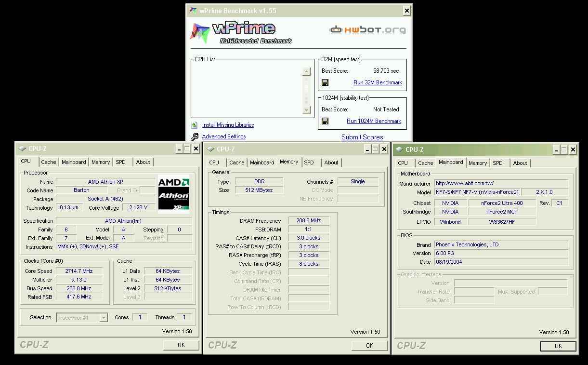Click the Core Speed 2714.7 MHz field
The image size is (588, 365).
79,271
